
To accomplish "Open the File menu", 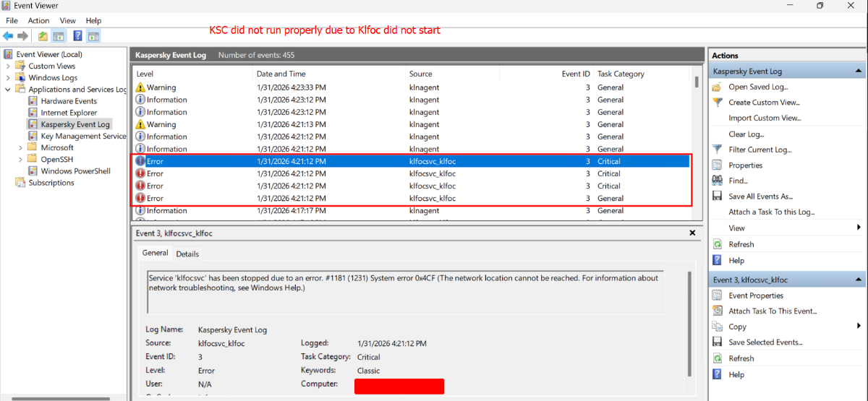I will 12,20.
